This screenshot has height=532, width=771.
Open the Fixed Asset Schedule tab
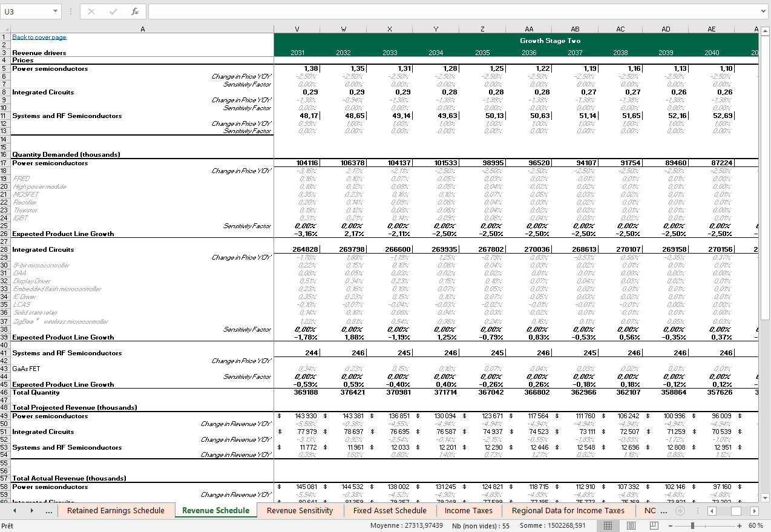[x=390, y=511]
